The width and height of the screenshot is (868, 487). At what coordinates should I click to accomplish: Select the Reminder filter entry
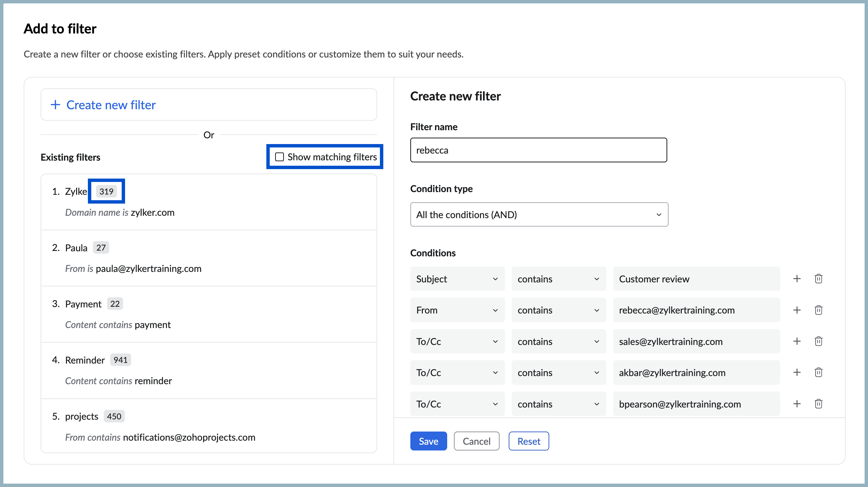click(135, 370)
